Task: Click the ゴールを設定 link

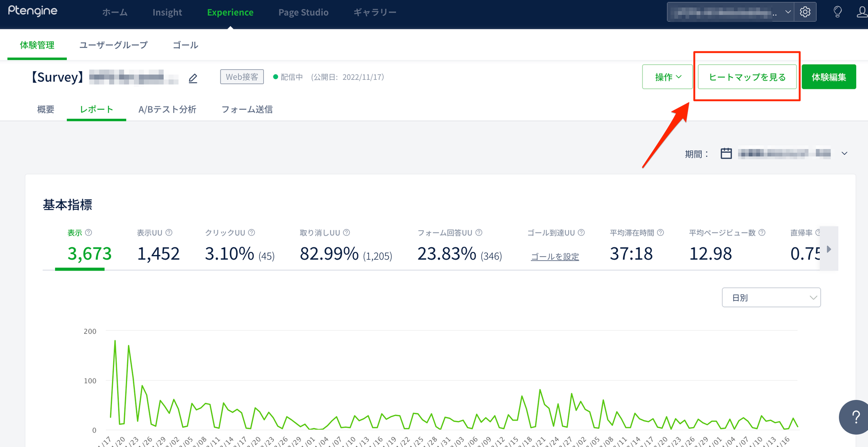Action: (555, 257)
